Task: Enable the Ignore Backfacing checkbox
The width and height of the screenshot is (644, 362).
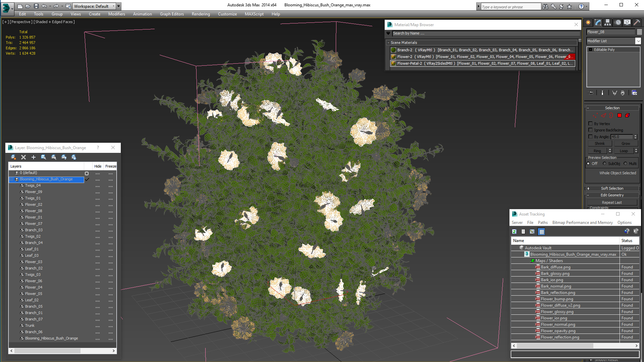Action: [x=591, y=130]
